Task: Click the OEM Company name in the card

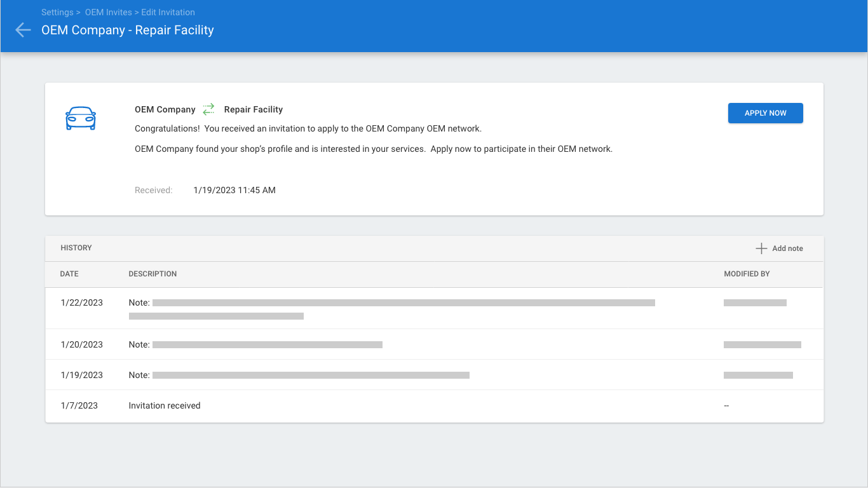Action: pyautogui.click(x=165, y=109)
